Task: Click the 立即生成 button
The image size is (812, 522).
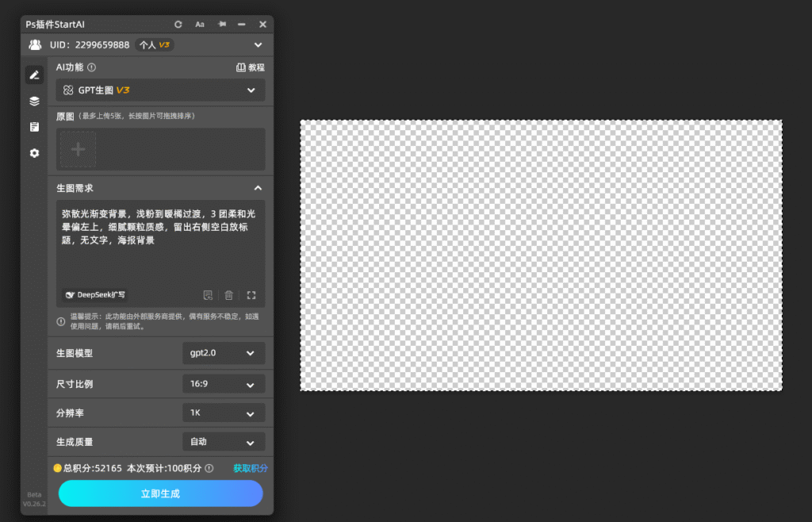Action: (x=160, y=493)
